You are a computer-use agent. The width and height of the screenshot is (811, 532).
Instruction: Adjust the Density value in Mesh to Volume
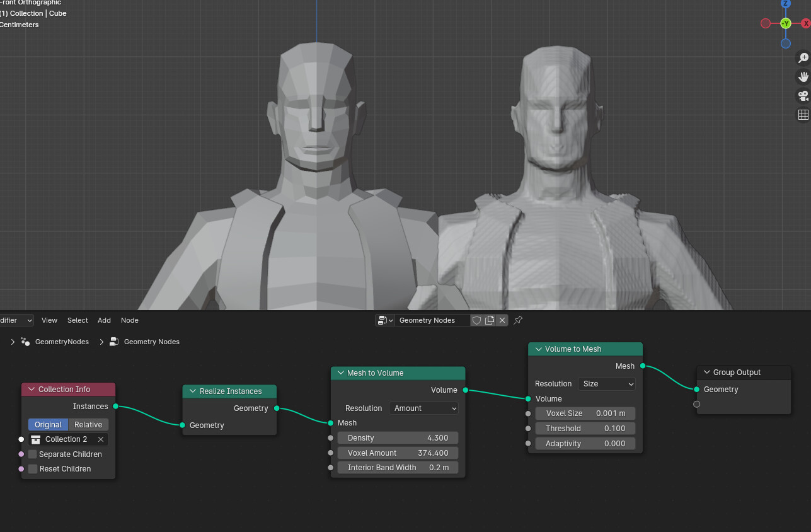point(398,437)
